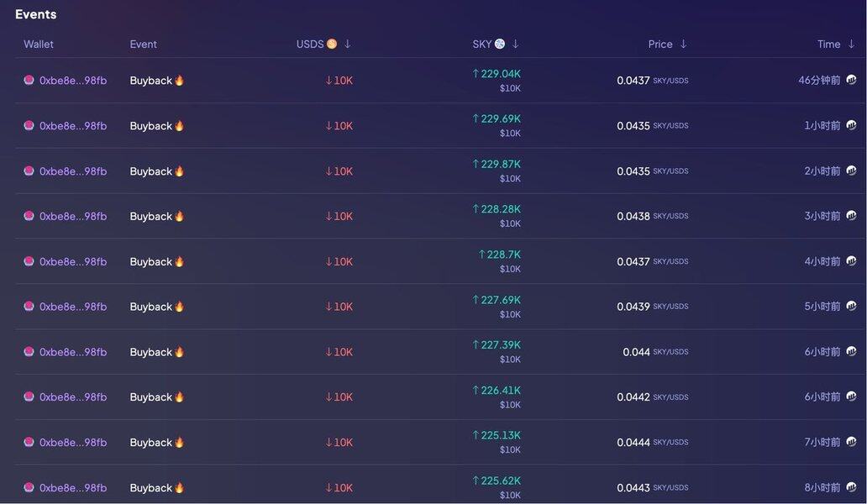This screenshot has width=867, height=504.
Task: Sort events using the Time column arrow
Action: 851,44
